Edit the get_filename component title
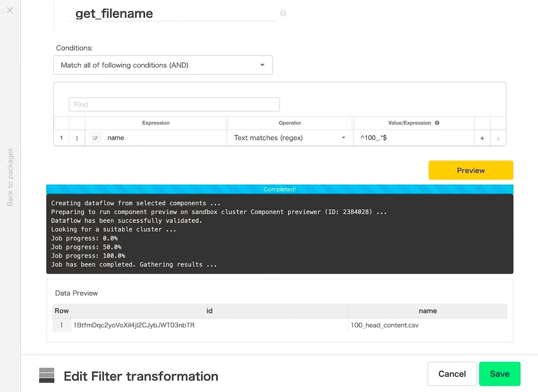538x392 pixels. [174, 13]
